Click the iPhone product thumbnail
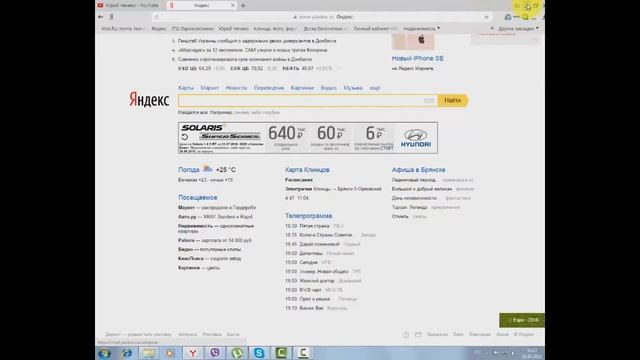This screenshot has height=360, width=640. pos(413,41)
